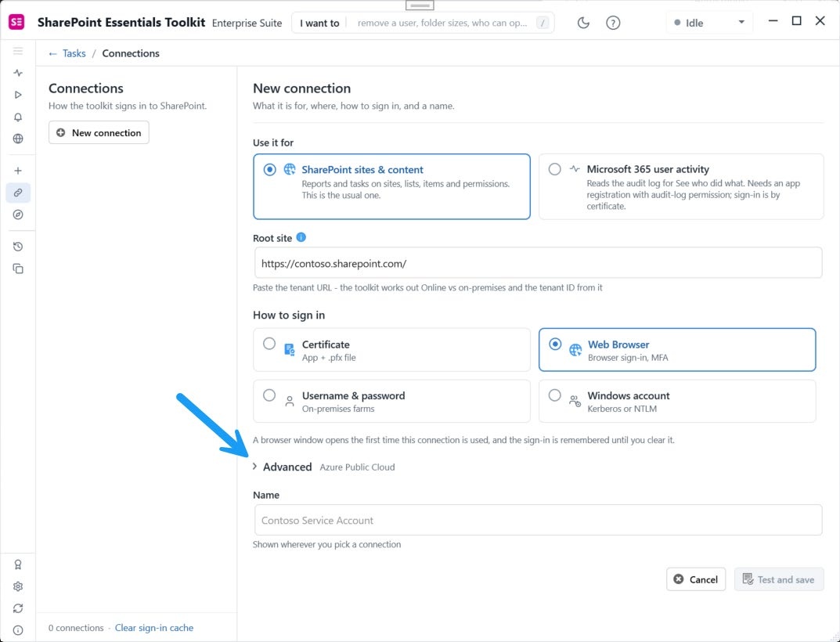Click the connection Name field
This screenshot has height=642, width=840.
click(x=538, y=520)
